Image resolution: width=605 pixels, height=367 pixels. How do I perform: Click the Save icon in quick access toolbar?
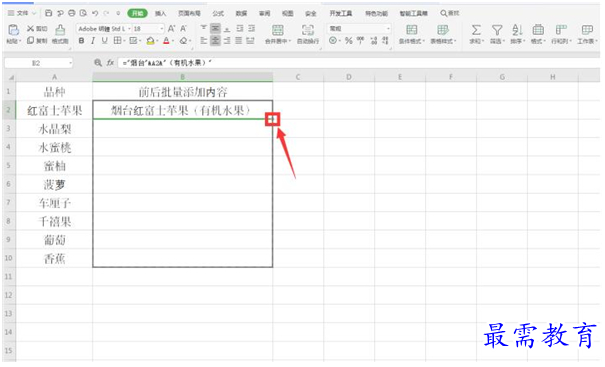pos(49,13)
